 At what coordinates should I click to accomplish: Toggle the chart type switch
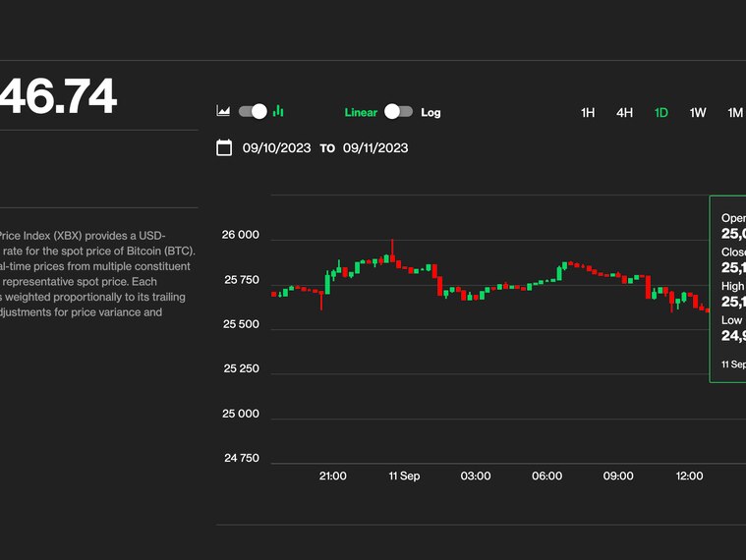click(x=253, y=112)
